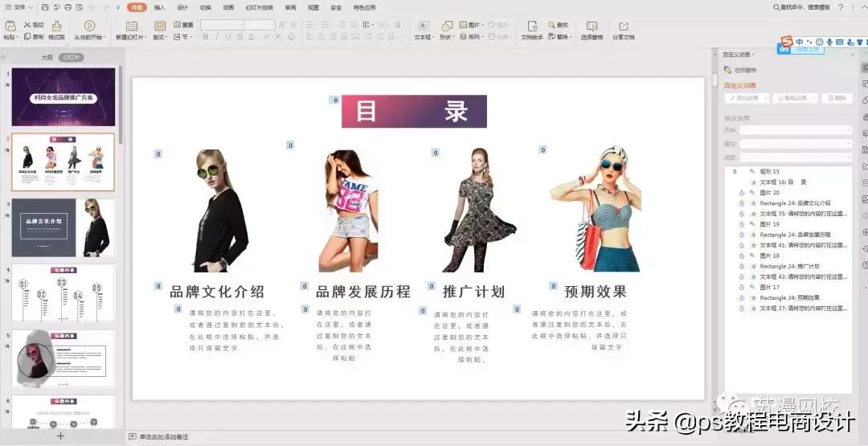Image resolution: width=868 pixels, height=446 pixels.
Task: Open the font size combo box
Action: coord(260,25)
